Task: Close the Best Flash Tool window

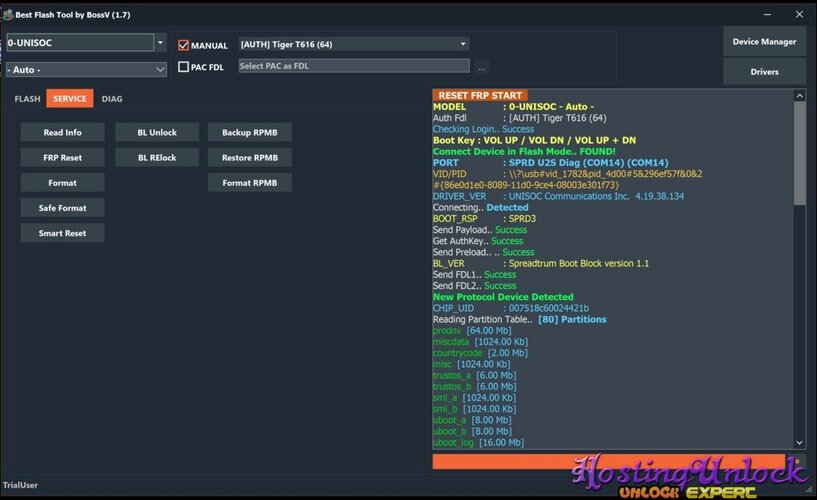Action: [x=799, y=15]
